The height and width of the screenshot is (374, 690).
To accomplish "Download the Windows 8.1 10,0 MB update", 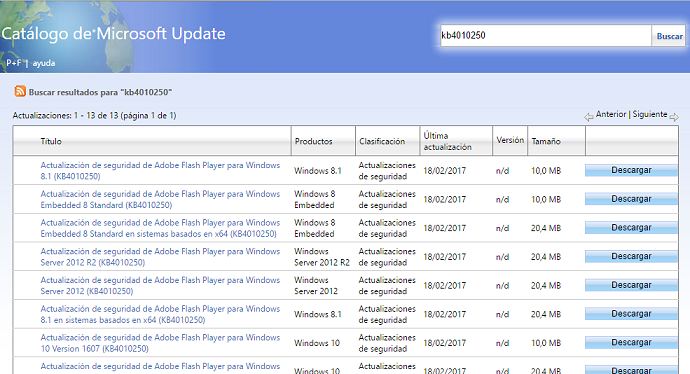I will (x=631, y=170).
